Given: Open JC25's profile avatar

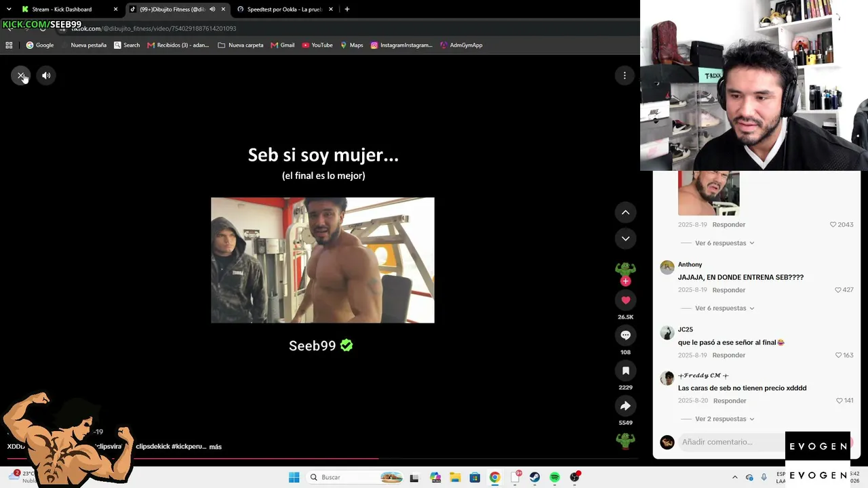Looking at the screenshot, I should [667, 332].
